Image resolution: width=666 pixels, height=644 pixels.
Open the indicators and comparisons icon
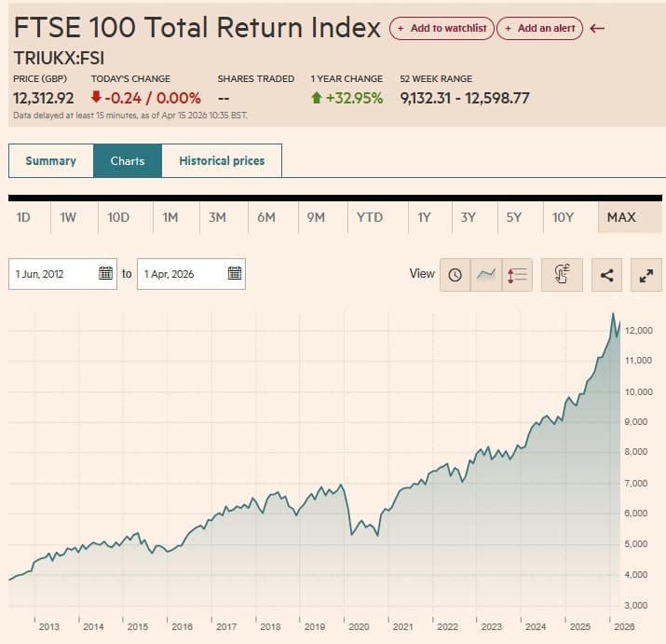pyautogui.click(x=517, y=275)
